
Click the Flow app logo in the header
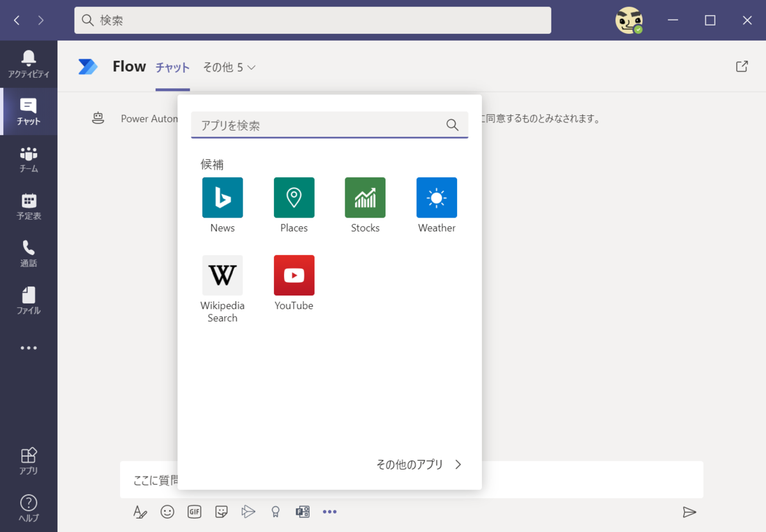click(88, 66)
